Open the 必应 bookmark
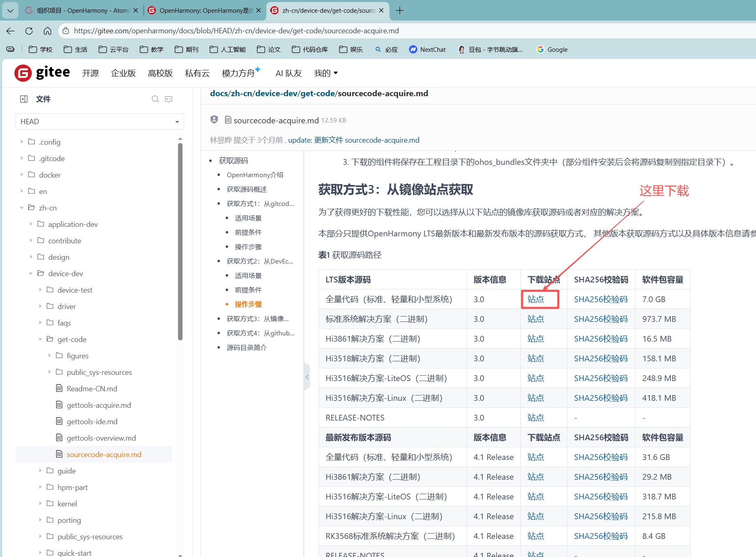 coord(386,49)
